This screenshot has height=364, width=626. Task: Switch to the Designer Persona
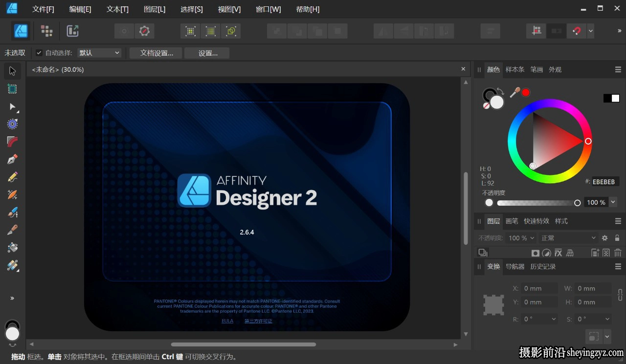pos(21,31)
